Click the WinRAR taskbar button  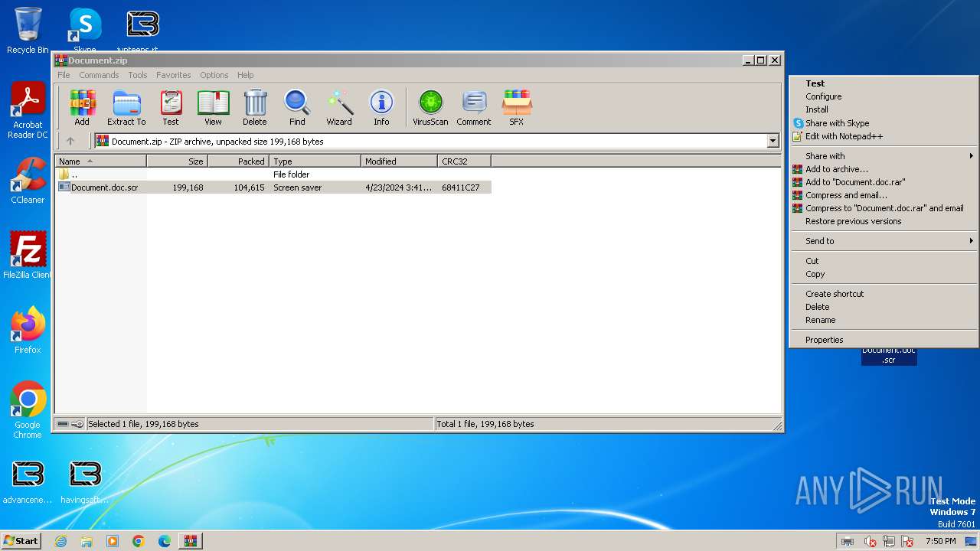tap(190, 541)
